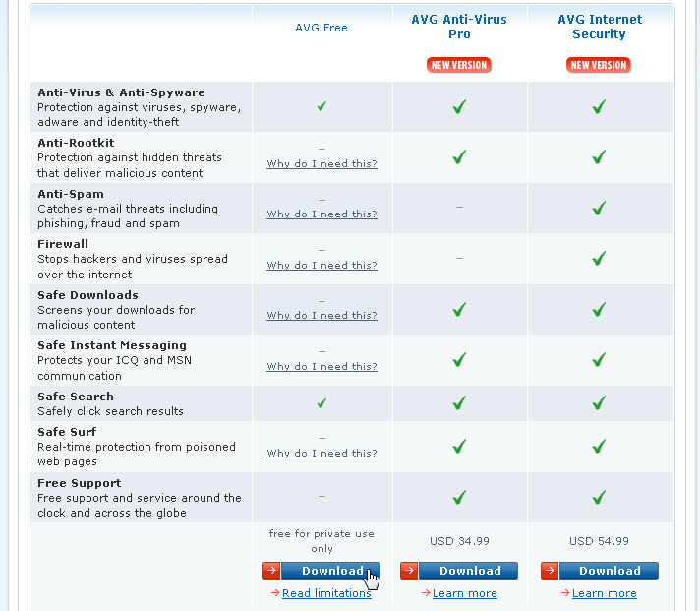Viewport: 700px width, 611px height.
Task: Click the AVG Free Download button
Action: (x=321, y=571)
